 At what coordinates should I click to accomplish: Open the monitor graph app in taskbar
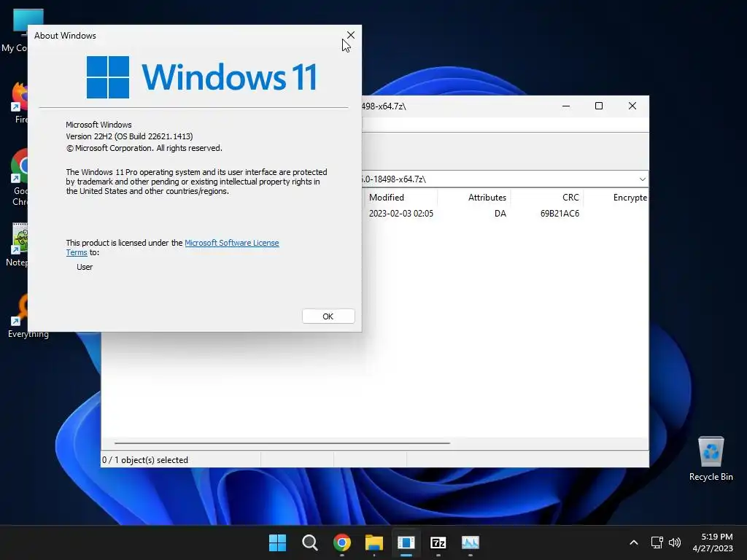[x=471, y=542]
